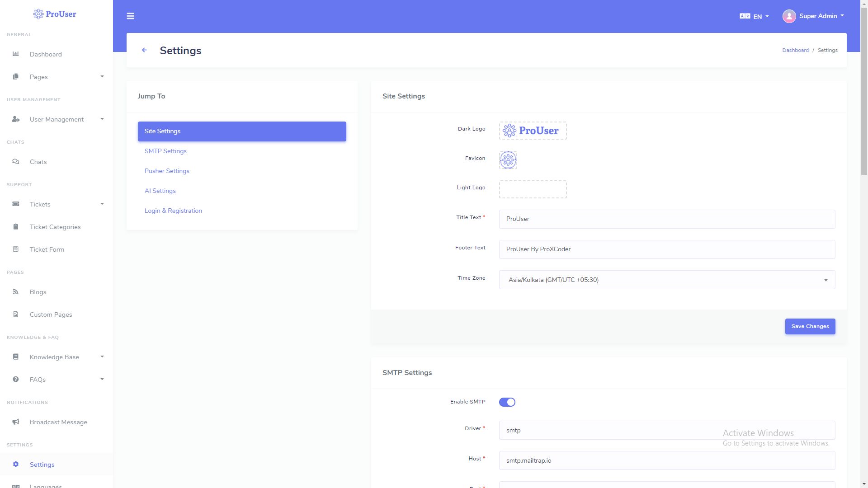Jump to SMTP Settings section
This screenshot has width=868, height=488.
(165, 151)
